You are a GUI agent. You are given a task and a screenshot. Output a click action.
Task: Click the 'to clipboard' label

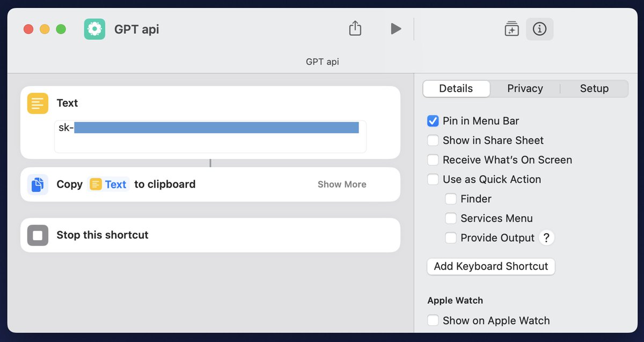(x=165, y=184)
